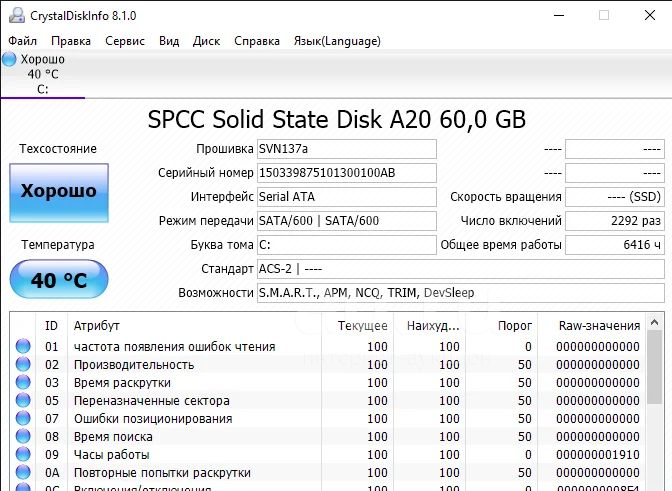
Task: Click the Стандарт field ACS-2
Action: 461,269
